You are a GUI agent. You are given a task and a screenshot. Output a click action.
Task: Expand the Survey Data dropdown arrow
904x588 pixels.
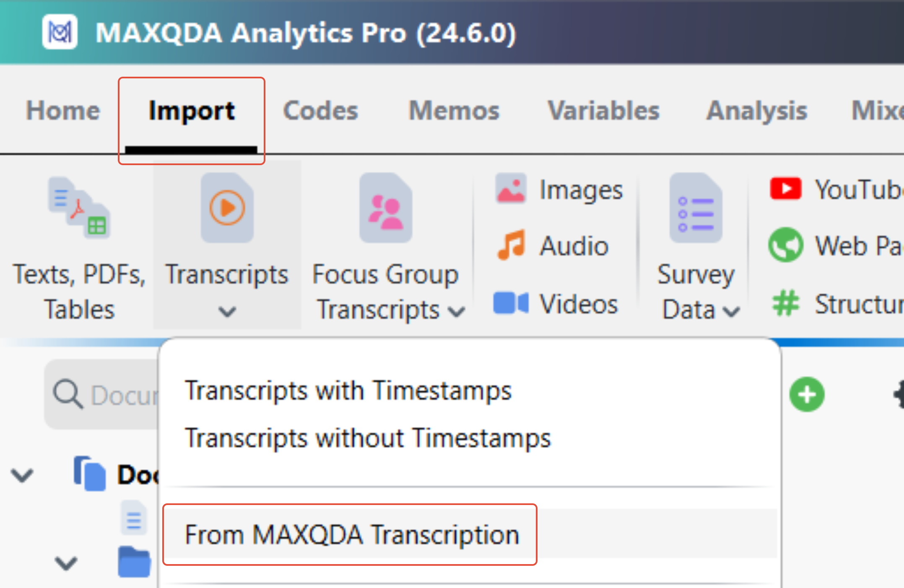pos(732,311)
